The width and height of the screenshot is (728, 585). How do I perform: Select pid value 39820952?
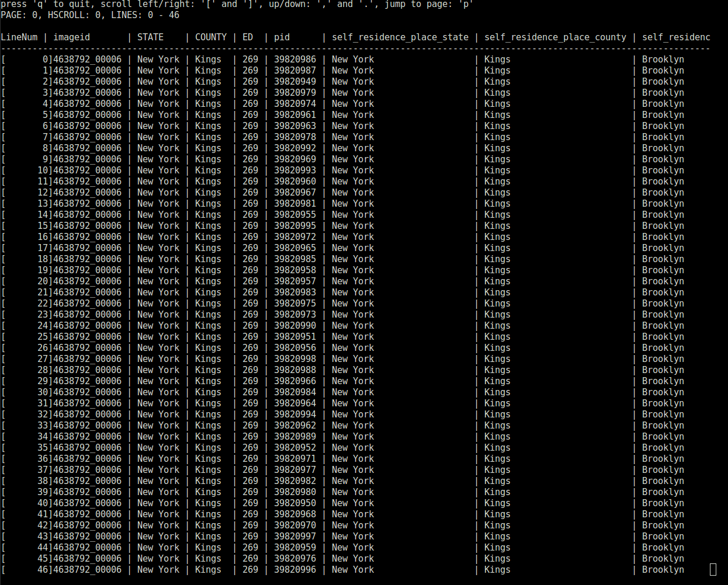[295, 447]
